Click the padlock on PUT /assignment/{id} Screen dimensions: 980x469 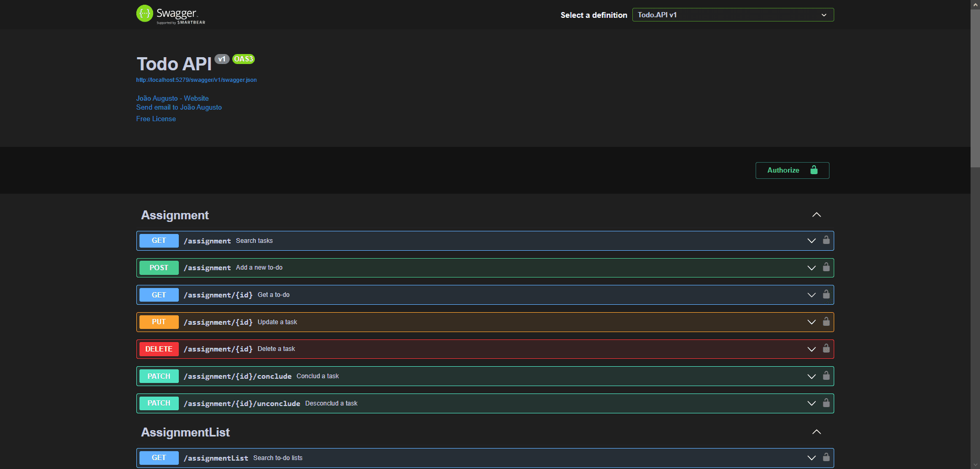(x=826, y=322)
